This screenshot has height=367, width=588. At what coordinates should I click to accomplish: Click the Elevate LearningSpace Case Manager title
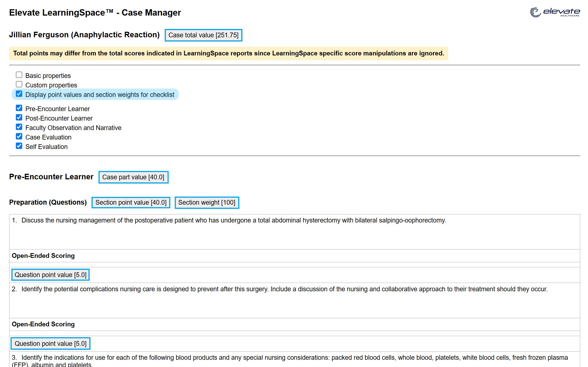tap(95, 13)
